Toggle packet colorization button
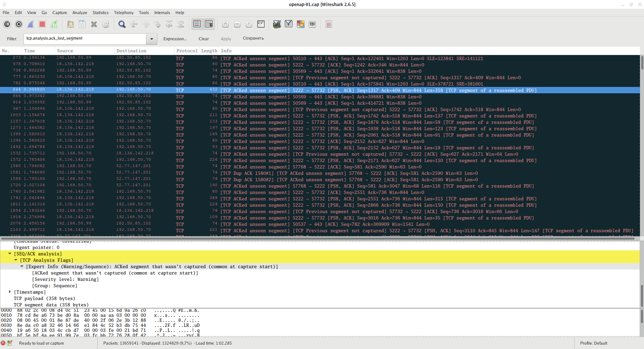Image resolution: width=644 pixels, height=349 pixels. tap(197, 24)
